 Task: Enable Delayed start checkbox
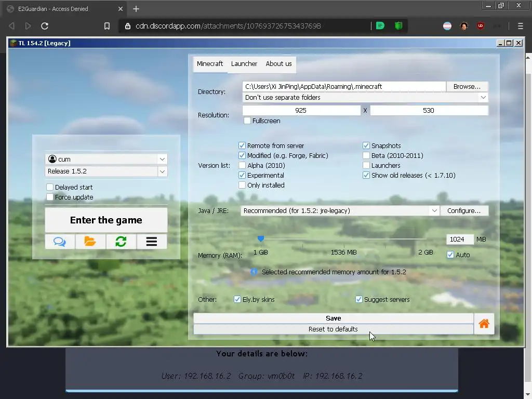(50, 187)
